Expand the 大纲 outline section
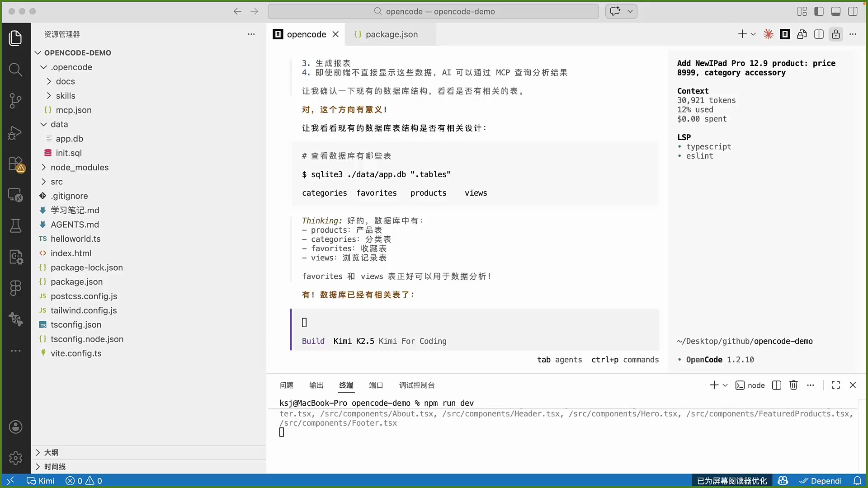The width and height of the screenshot is (868, 488). coord(149,452)
